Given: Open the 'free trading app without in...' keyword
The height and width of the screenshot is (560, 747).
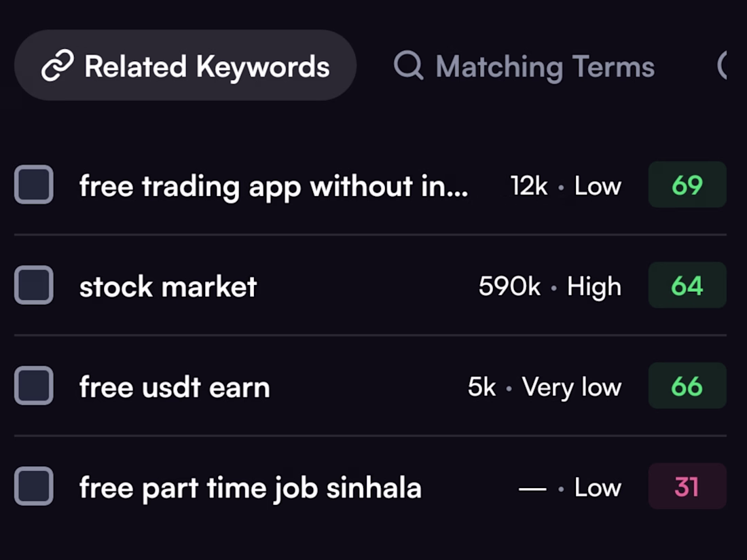Looking at the screenshot, I should (x=274, y=186).
